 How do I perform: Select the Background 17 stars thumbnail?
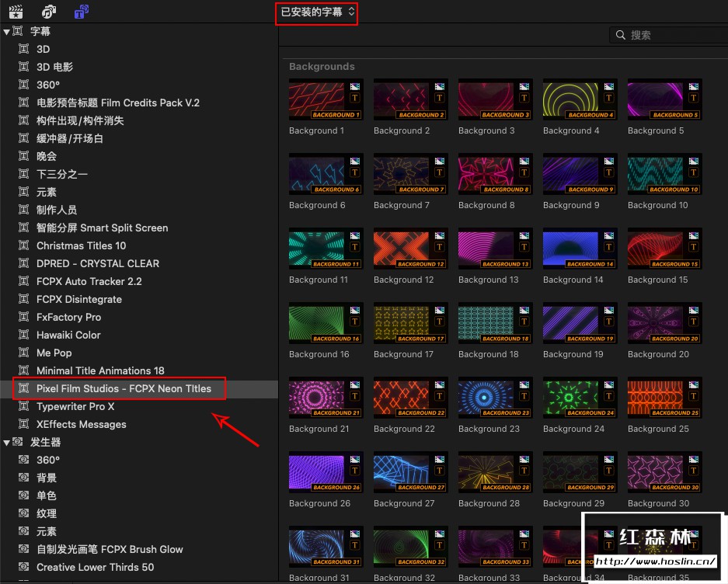click(x=410, y=323)
